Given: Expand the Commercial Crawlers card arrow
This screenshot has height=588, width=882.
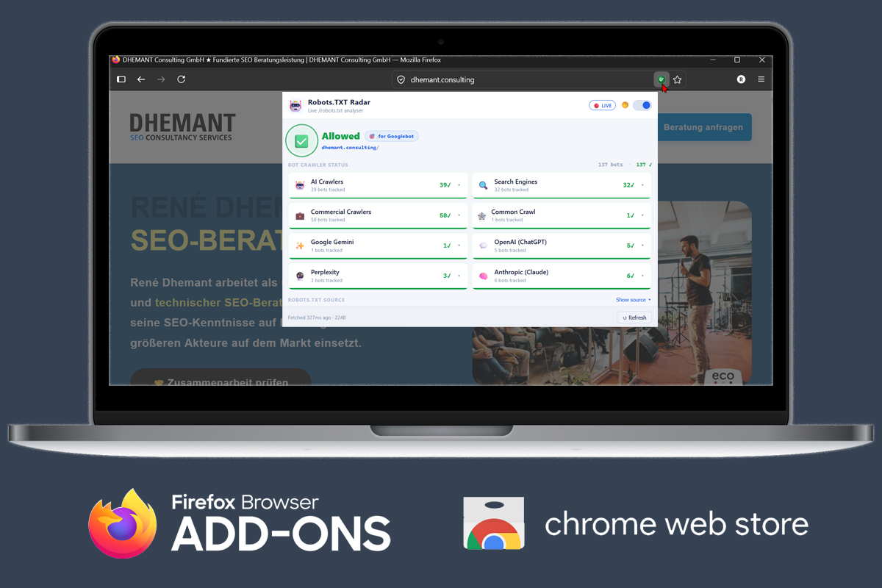Looking at the screenshot, I should click(459, 215).
